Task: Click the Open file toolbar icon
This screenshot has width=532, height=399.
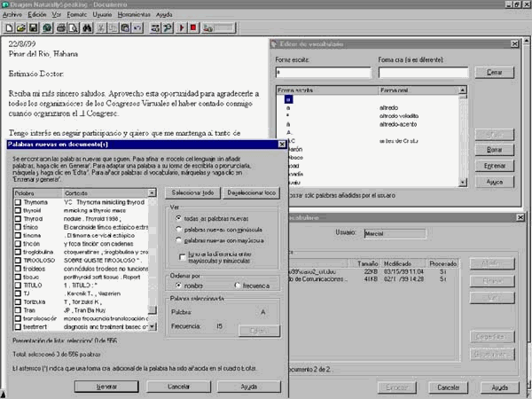Action: (x=21, y=27)
